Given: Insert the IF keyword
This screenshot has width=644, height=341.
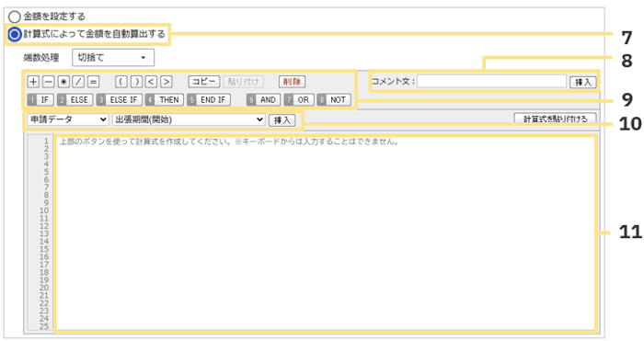Looking at the screenshot, I should point(40,99).
